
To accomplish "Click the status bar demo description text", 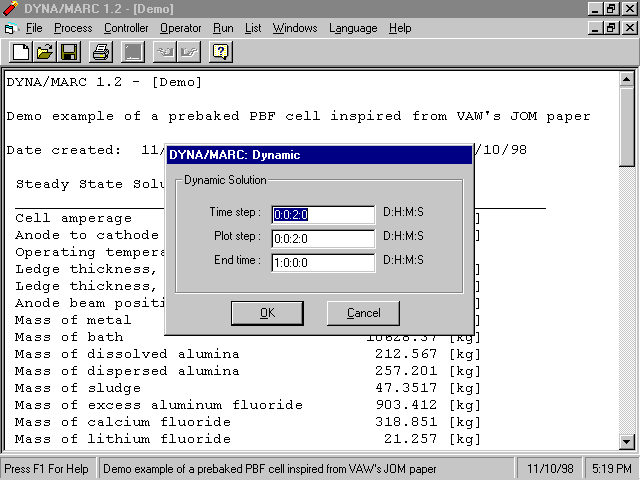I will point(269,469).
